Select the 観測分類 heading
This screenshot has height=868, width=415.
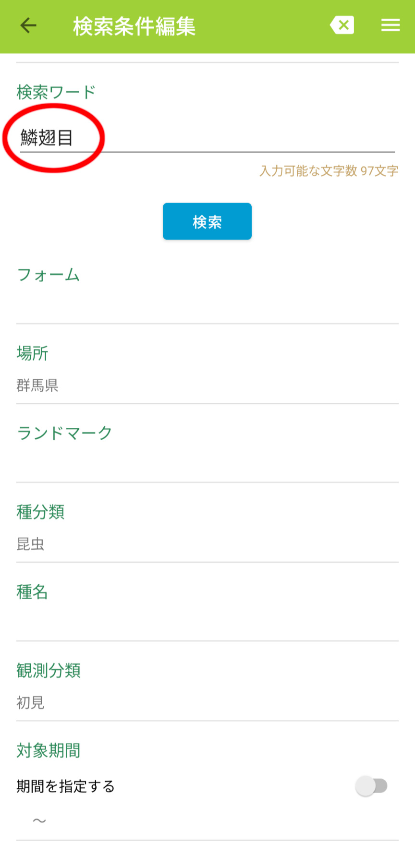49,671
